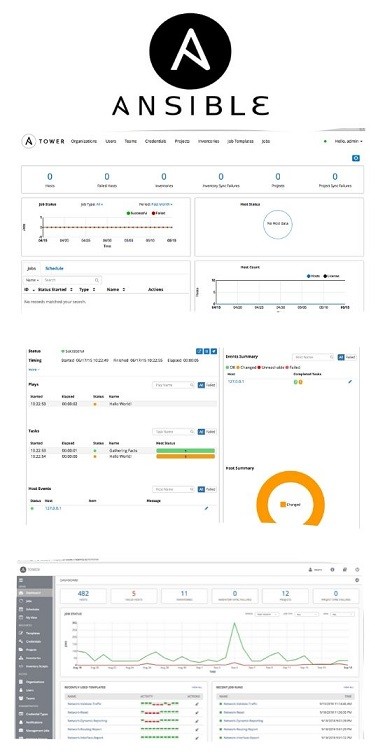Sort the jobs table by Type column
This screenshot has width=375, height=754.
(x=87, y=289)
